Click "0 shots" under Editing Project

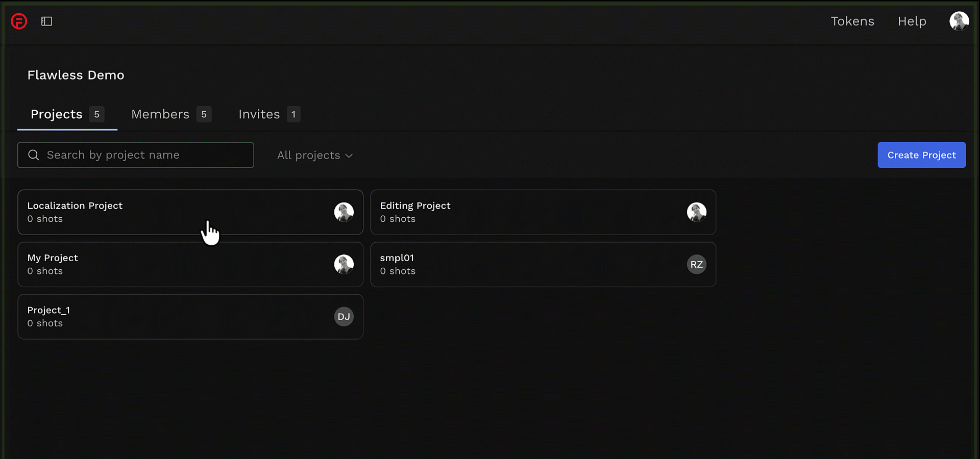(x=398, y=219)
